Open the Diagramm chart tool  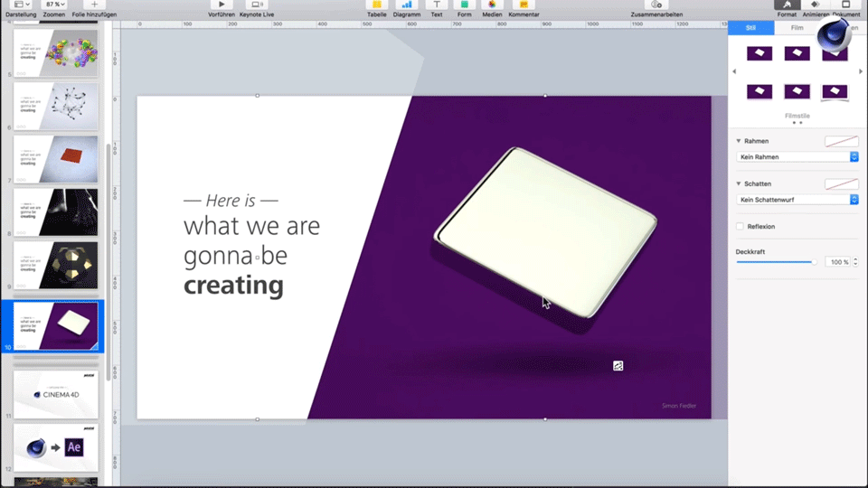[407, 5]
